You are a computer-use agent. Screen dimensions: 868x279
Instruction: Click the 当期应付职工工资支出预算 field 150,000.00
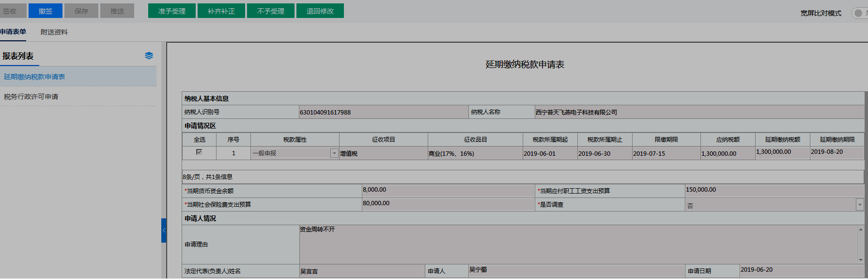pos(775,190)
